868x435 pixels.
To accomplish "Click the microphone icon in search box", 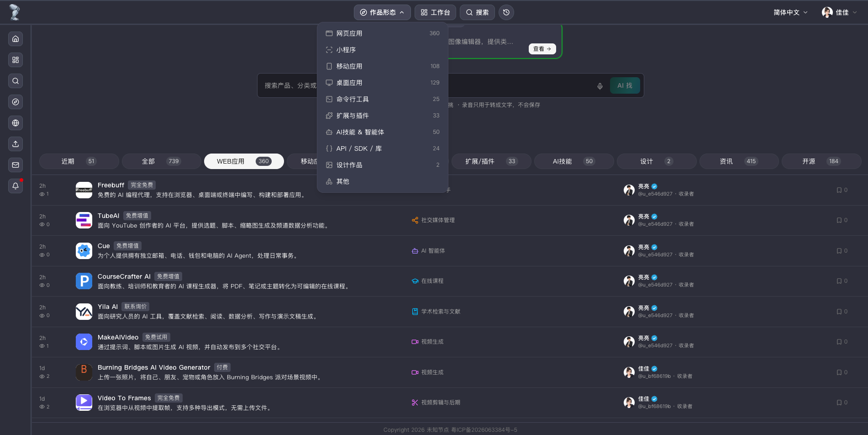I will pyautogui.click(x=600, y=86).
